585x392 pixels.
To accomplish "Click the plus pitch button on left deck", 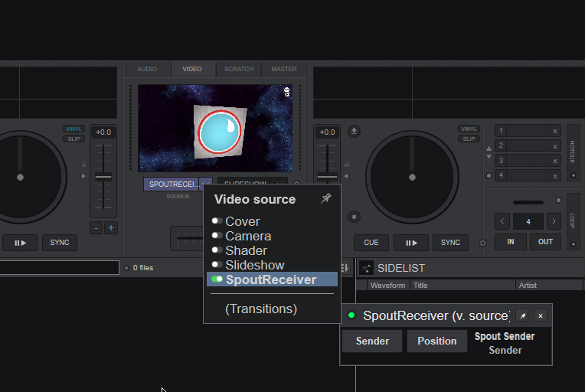I will click(x=111, y=228).
